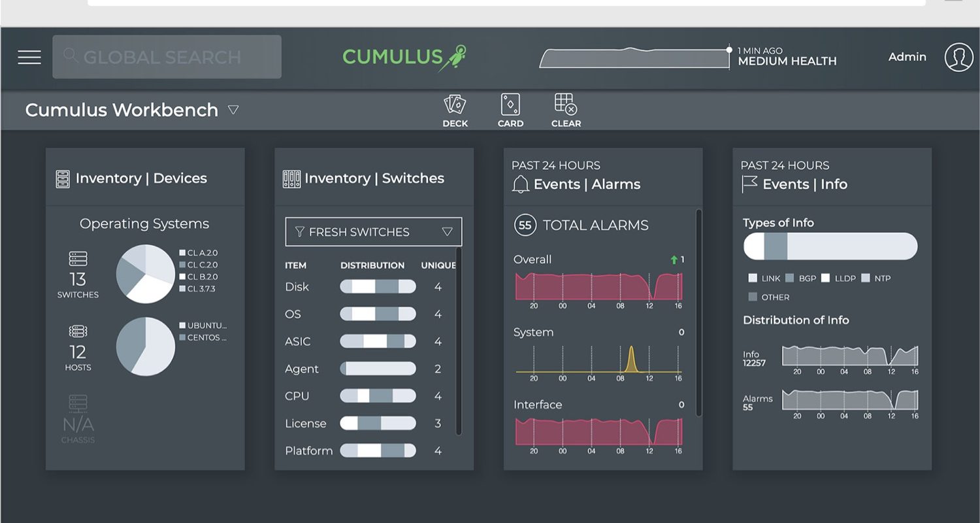Click the Info 12257 distribution chart

tap(850, 356)
